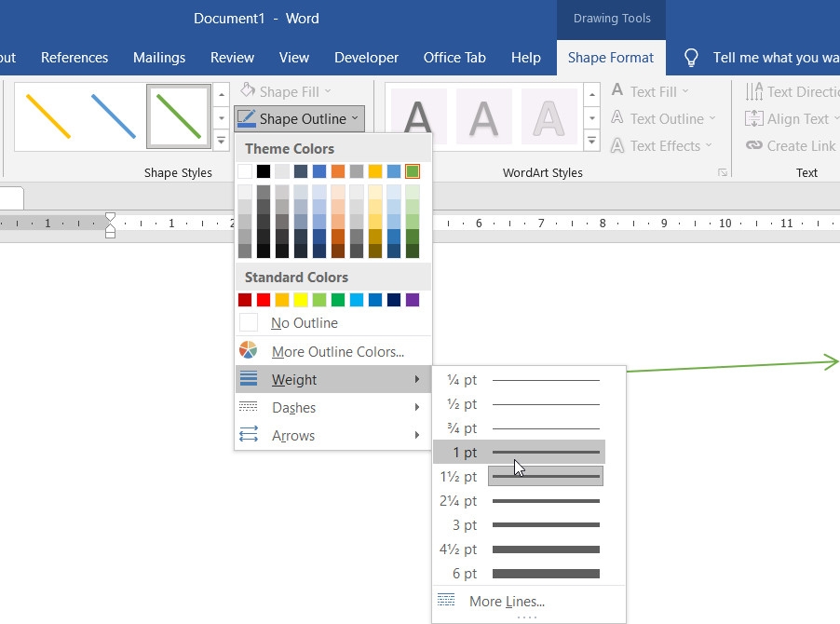Switch to the Developer tab

point(366,58)
